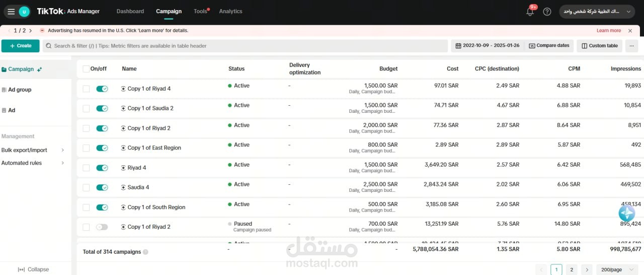Viewport: 644px width, 275px height.
Task: Check the Riyad 4 row checkbox
Action: click(86, 168)
